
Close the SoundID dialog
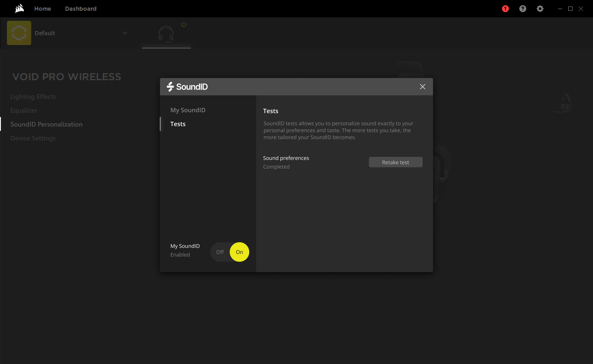pos(422,87)
